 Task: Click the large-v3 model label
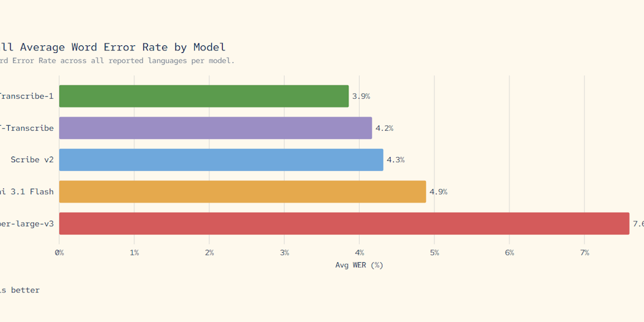point(27,223)
